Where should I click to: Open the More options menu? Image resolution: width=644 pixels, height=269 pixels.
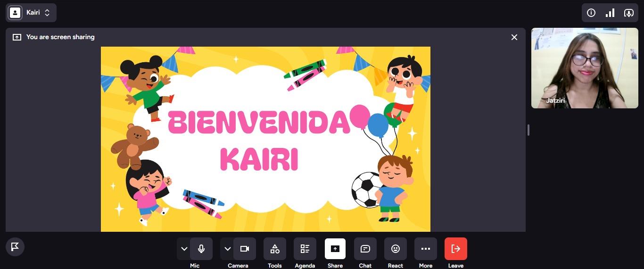pyautogui.click(x=426, y=249)
